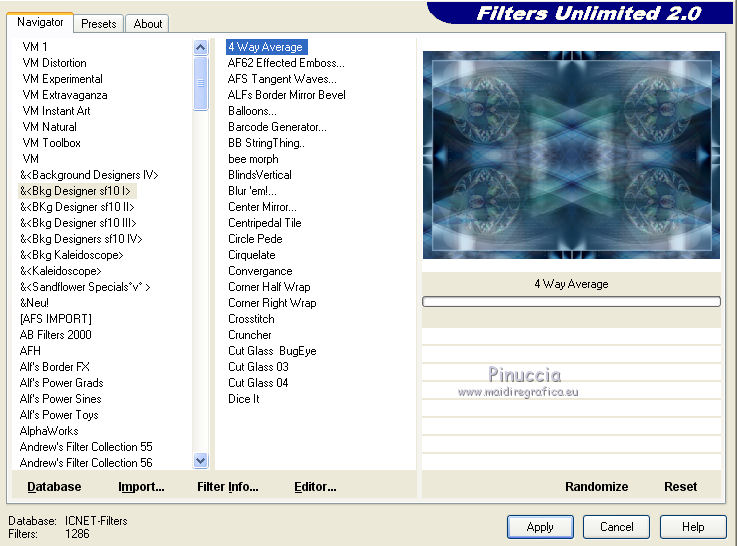Select AB Filters 2000 category
737x546 pixels.
(55, 335)
